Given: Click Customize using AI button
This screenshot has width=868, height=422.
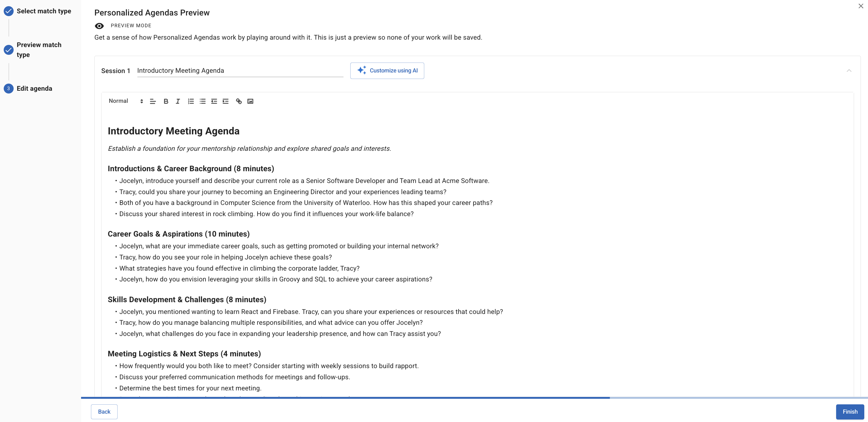Looking at the screenshot, I should 387,71.
